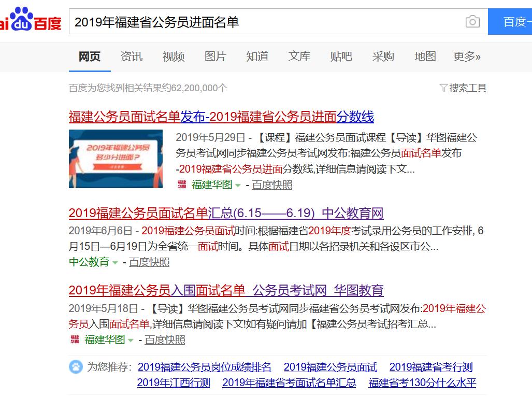Screen dimensions: 532x396
Task: Select the 贴吧 tab
Action: (x=341, y=57)
